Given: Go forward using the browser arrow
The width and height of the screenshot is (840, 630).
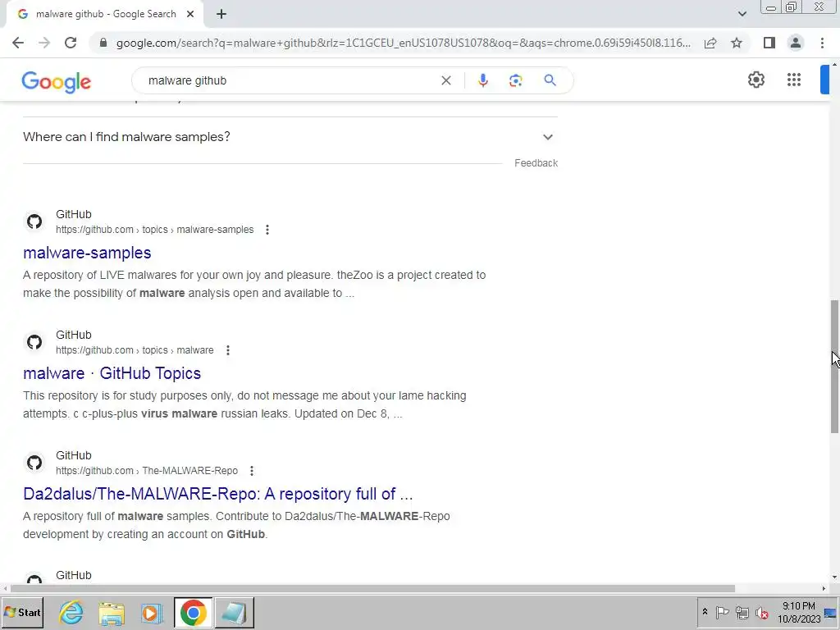Looking at the screenshot, I should coord(44,43).
